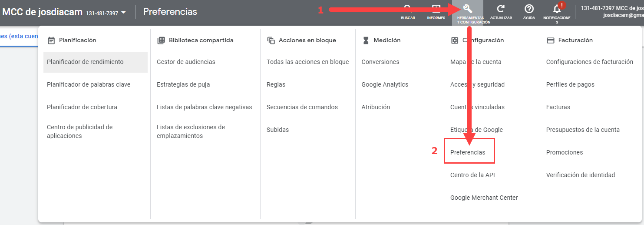644x225 pixels.
Task: Open Planificador de rendimiento
Action: tap(85, 62)
